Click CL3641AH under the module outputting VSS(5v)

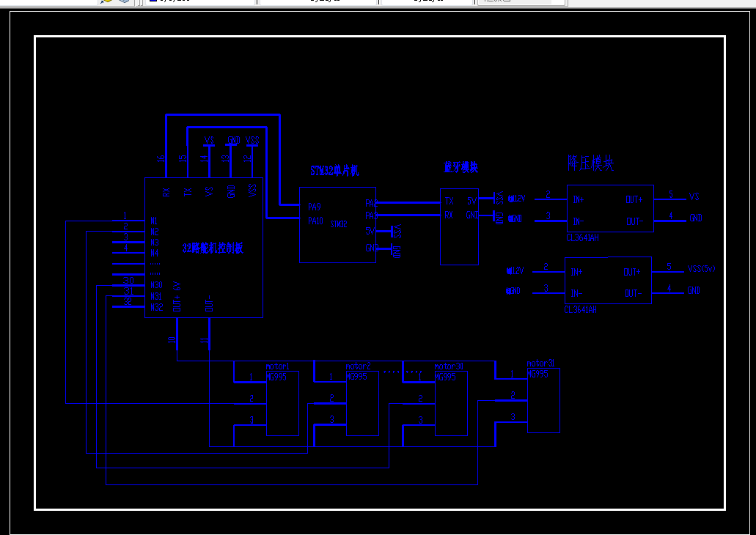pyautogui.click(x=581, y=309)
